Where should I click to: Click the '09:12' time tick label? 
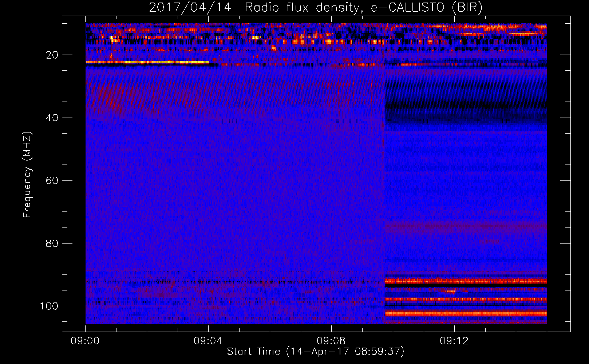click(x=454, y=341)
